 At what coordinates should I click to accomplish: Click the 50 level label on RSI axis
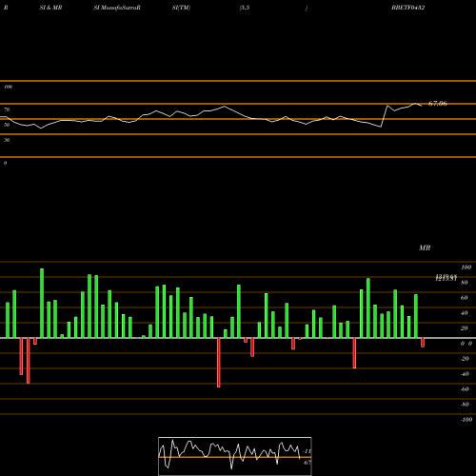point(7,125)
